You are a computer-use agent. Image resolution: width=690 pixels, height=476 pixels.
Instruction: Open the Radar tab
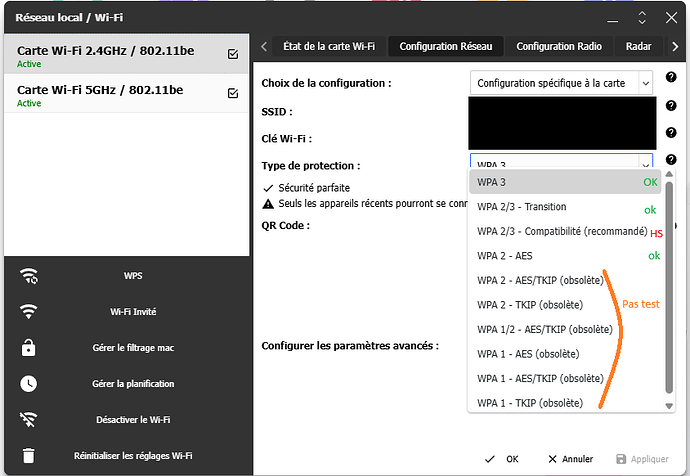[x=639, y=46]
